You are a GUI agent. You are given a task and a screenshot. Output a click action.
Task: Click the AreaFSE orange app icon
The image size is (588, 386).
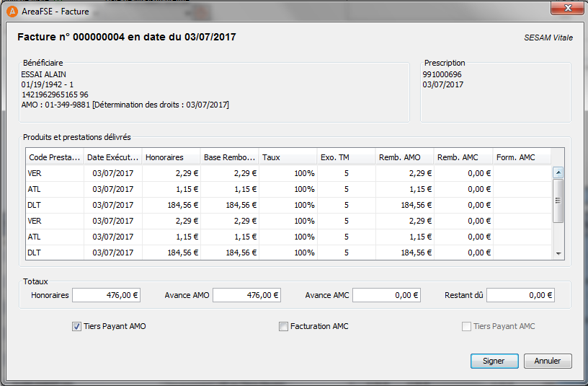(x=12, y=12)
